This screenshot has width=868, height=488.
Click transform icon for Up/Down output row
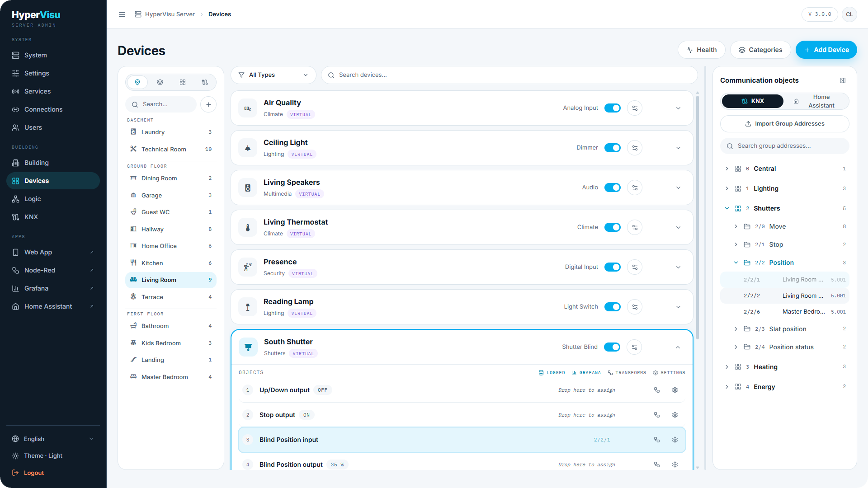[657, 390]
